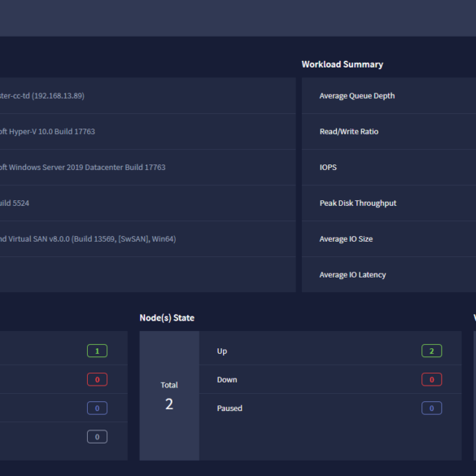Click the red badge showing 0 in left panel
The width and height of the screenshot is (476, 476).
(x=97, y=379)
